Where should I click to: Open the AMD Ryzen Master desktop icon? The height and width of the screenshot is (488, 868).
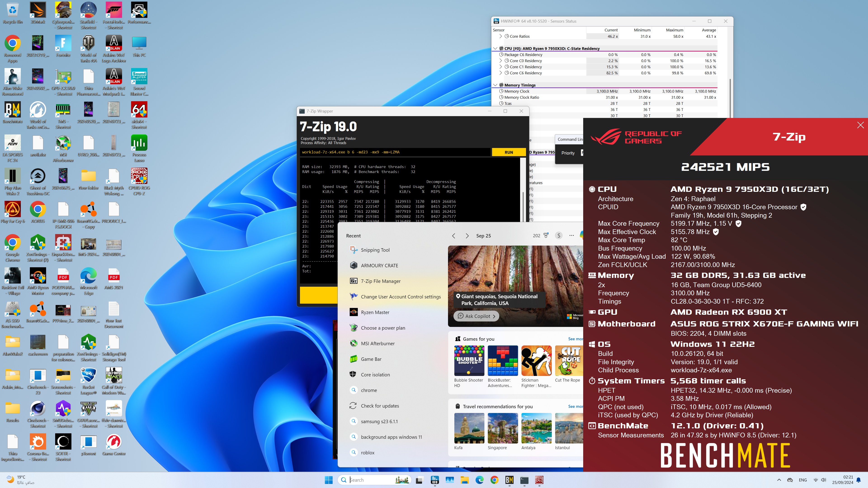38,282
